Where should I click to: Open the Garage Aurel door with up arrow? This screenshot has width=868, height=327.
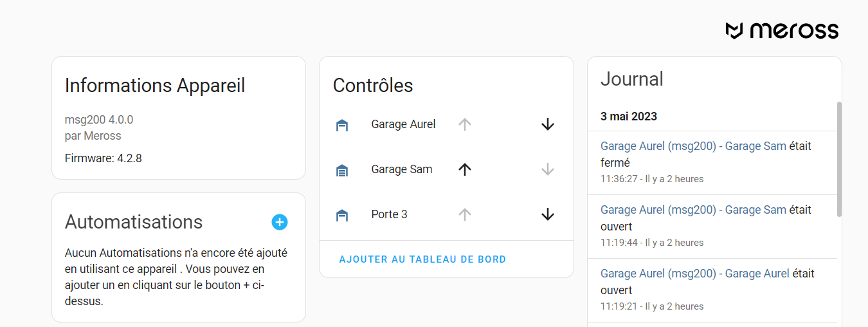click(x=465, y=125)
